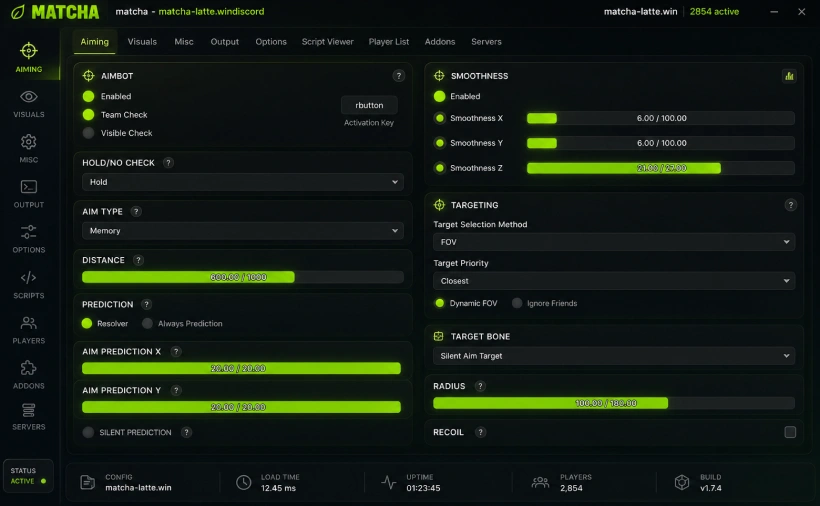This screenshot has width=820, height=506.
Task: Open the Visuals eye icon in sidebar
Action: point(29,97)
